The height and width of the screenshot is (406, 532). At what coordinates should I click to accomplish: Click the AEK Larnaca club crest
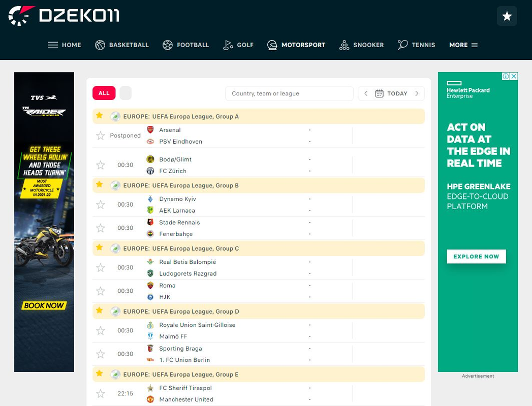click(x=150, y=211)
